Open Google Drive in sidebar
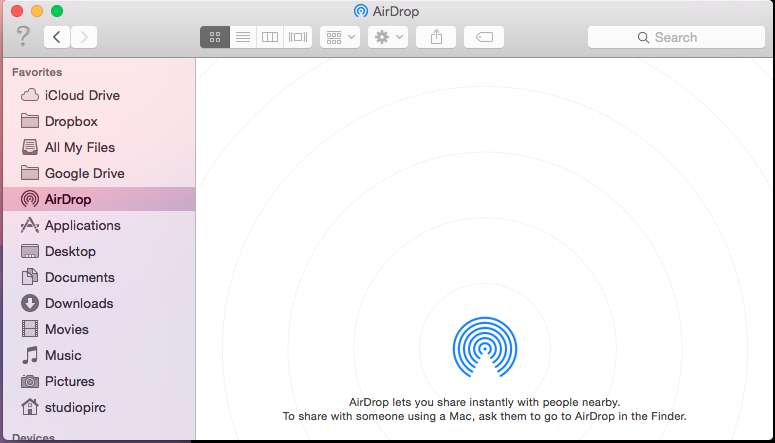 (x=85, y=174)
